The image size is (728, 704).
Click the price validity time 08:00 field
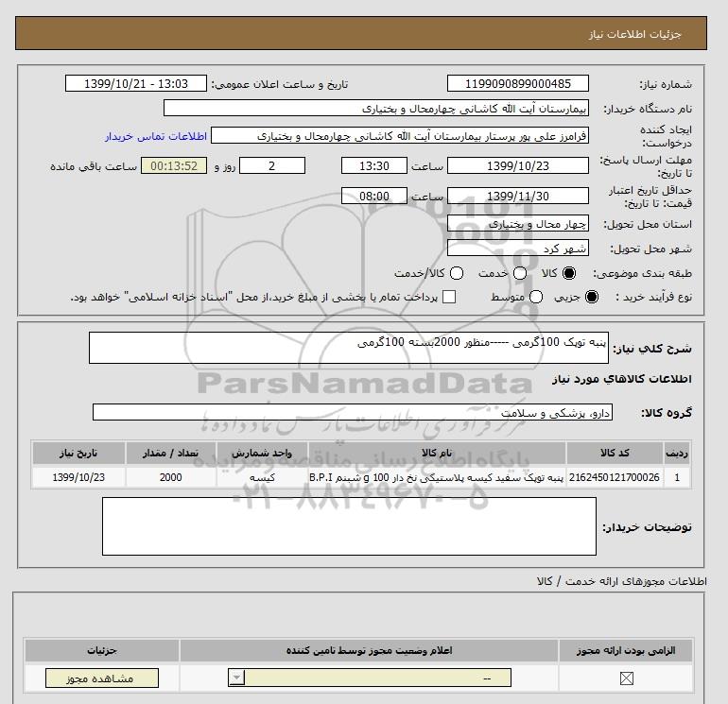click(373, 196)
